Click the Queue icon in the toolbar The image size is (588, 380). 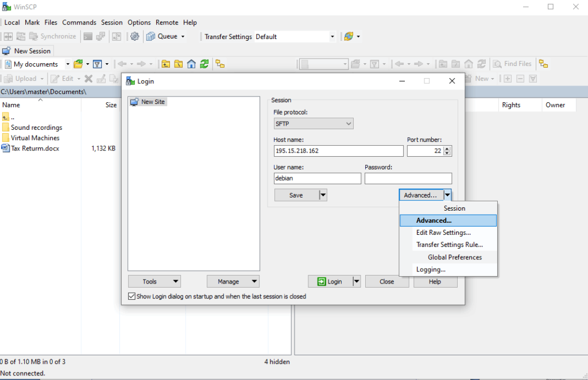(x=151, y=36)
